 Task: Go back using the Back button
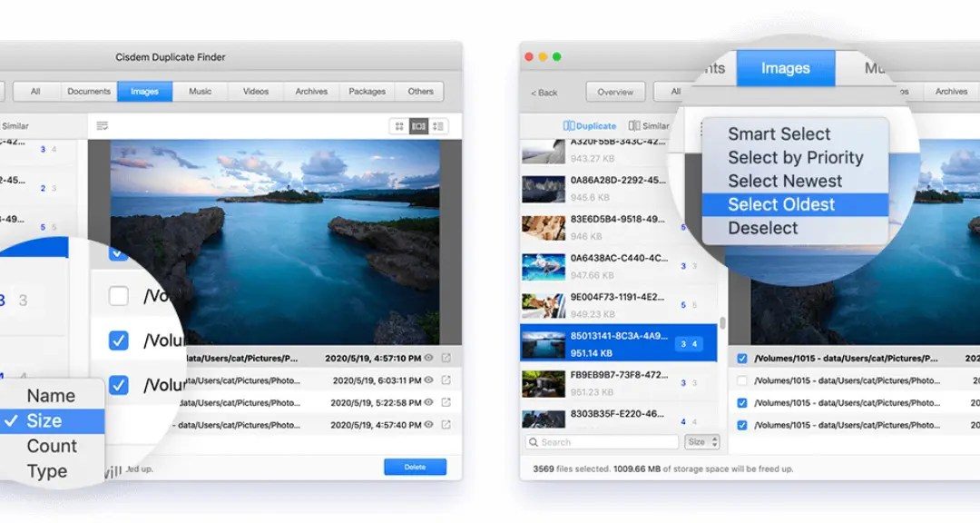(545, 92)
